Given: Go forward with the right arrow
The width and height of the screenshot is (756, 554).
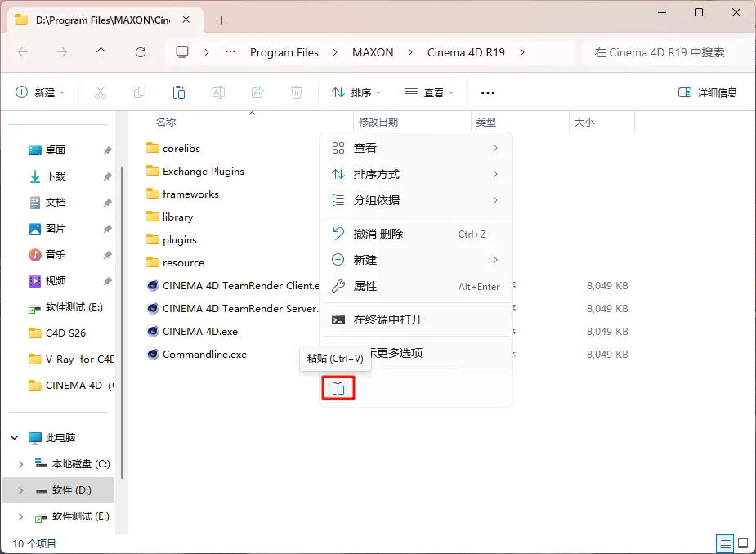Looking at the screenshot, I should tap(62, 52).
